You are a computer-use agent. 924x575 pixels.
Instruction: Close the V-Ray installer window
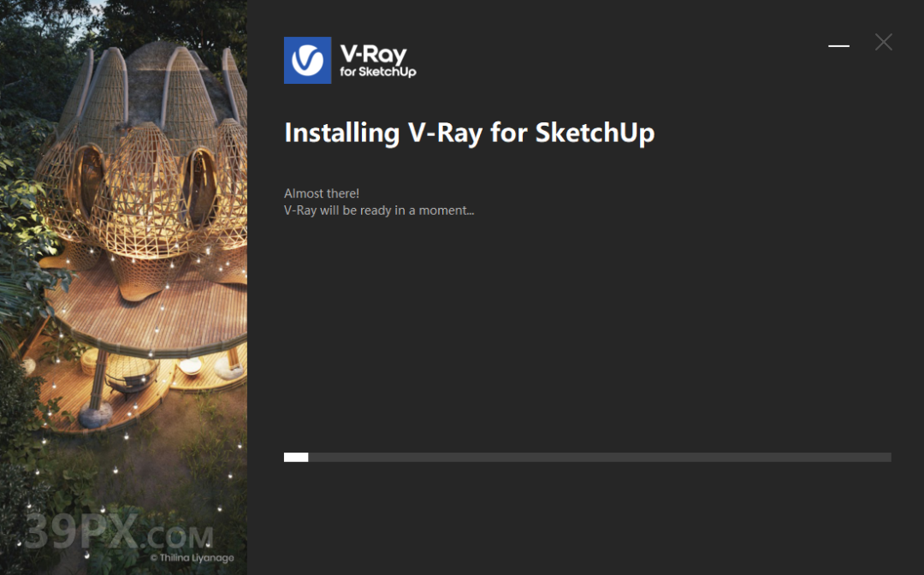[883, 42]
